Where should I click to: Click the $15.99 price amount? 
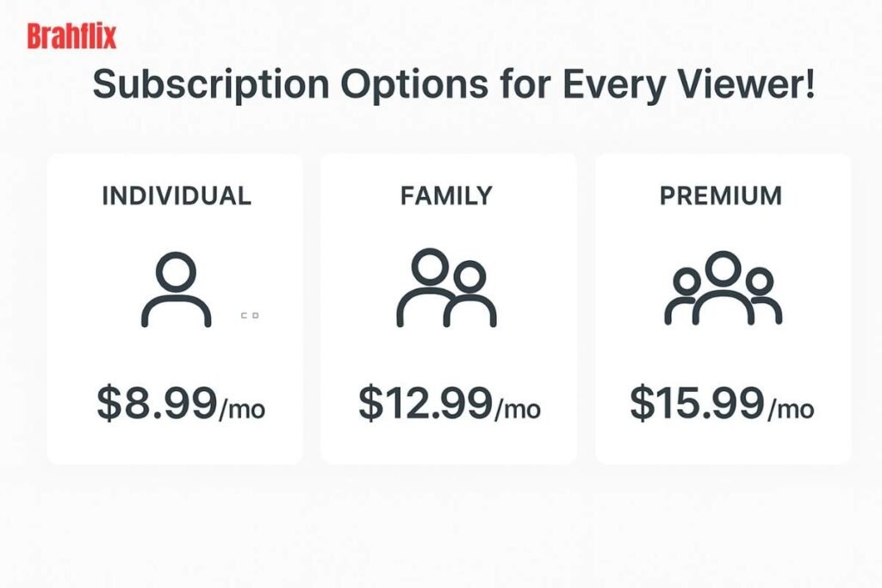[x=696, y=403]
